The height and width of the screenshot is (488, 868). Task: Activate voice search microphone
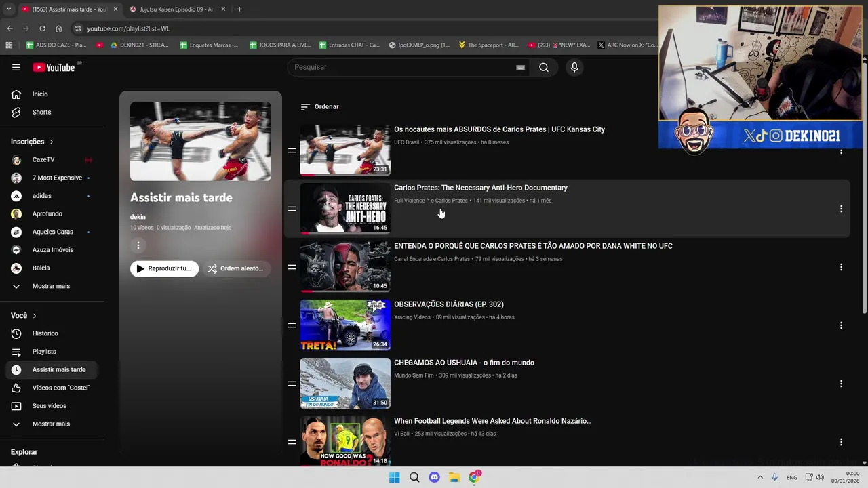(574, 67)
